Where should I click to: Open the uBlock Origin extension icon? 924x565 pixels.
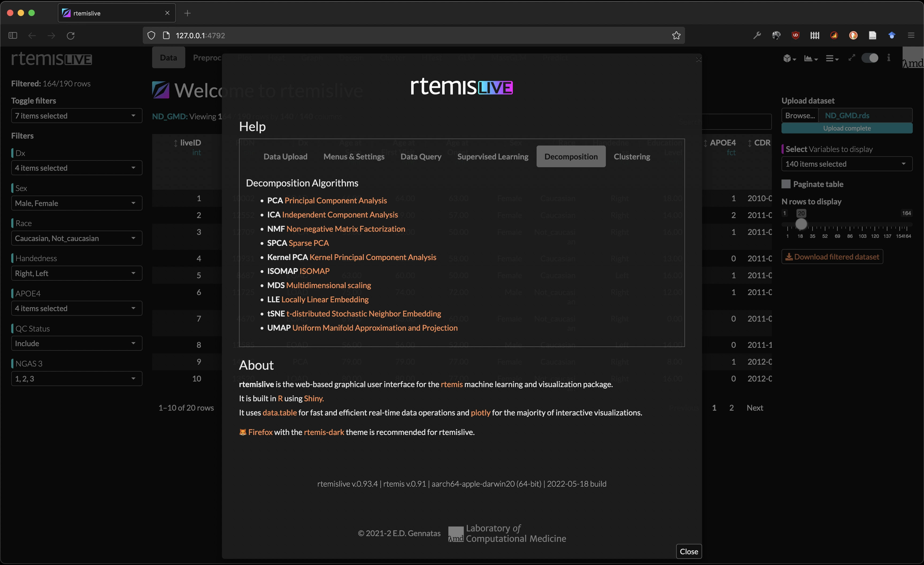coord(795,35)
